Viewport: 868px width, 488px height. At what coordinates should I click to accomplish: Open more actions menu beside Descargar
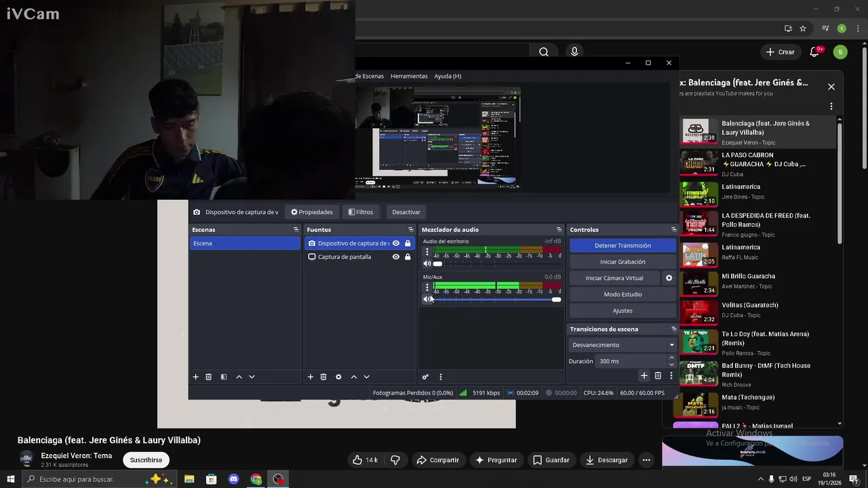tap(646, 460)
